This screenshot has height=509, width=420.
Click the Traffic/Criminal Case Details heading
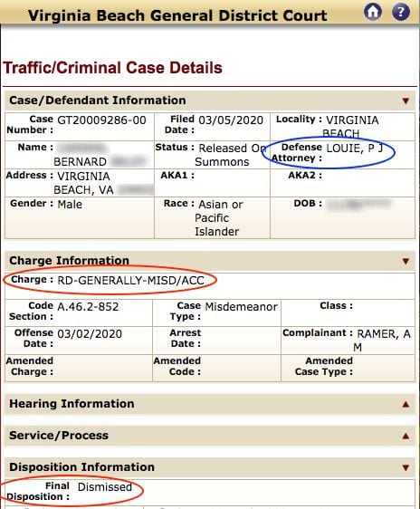[112, 68]
